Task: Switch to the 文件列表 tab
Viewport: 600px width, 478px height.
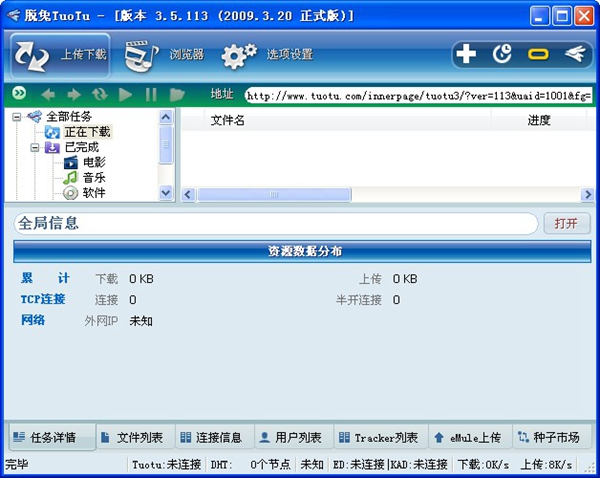Action: pos(133,437)
